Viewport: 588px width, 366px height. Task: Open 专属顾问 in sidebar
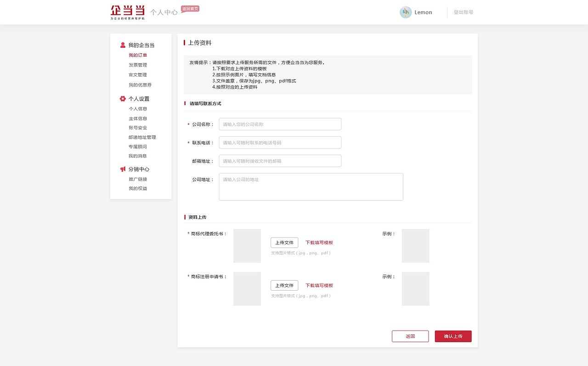click(138, 146)
